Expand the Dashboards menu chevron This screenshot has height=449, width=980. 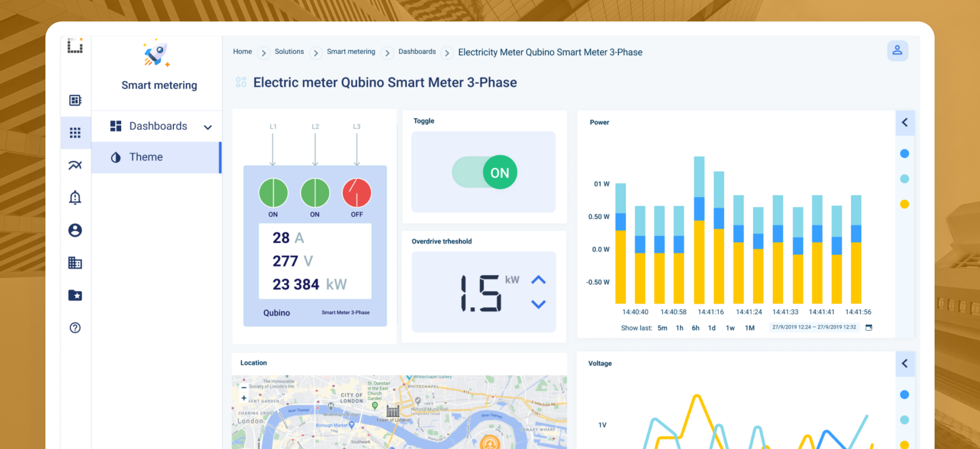click(x=208, y=127)
